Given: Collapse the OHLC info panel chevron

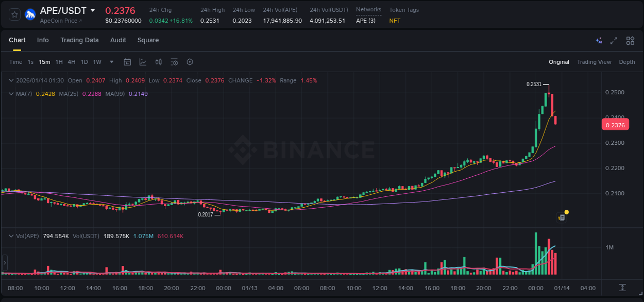Looking at the screenshot, I should click(x=11, y=80).
